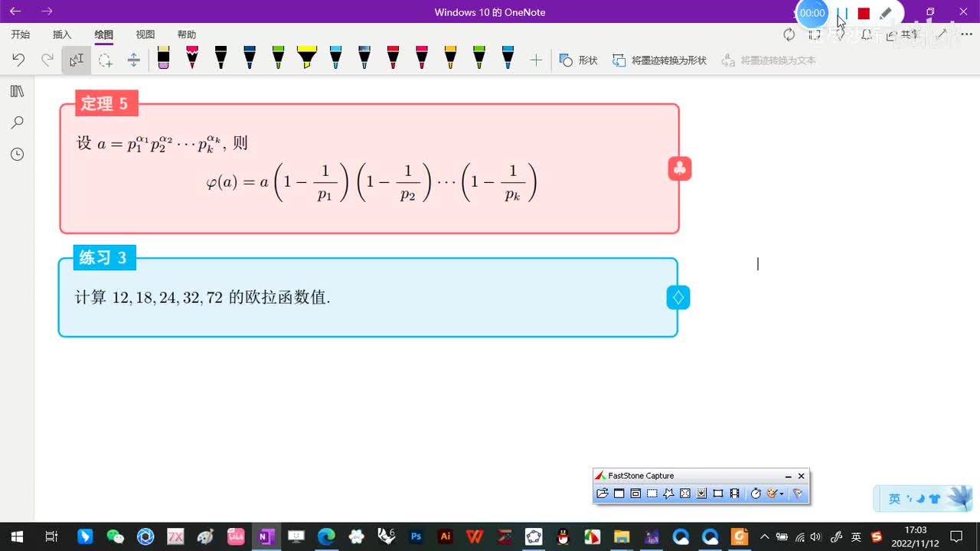Click the Redo arrow in the Draw ribbon
Viewport: 980px width, 551px height.
(x=47, y=60)
